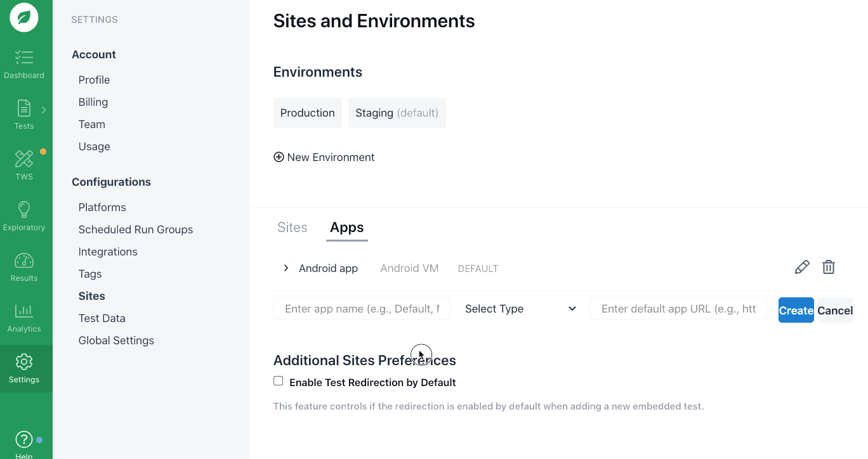Viewport: 868px width, 459px height.
Task: Go to the TWS workspace icon
Action: point(24,159)
